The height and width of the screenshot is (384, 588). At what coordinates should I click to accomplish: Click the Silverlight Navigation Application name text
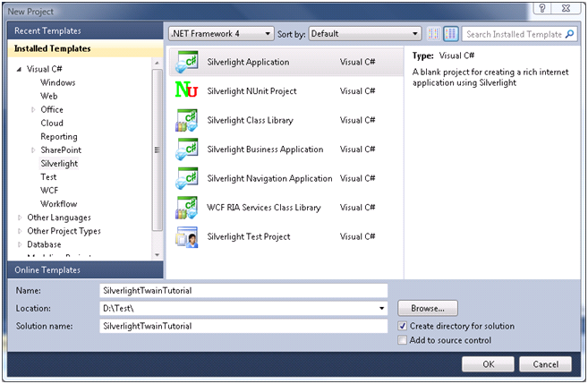click(x=269, y=178)
